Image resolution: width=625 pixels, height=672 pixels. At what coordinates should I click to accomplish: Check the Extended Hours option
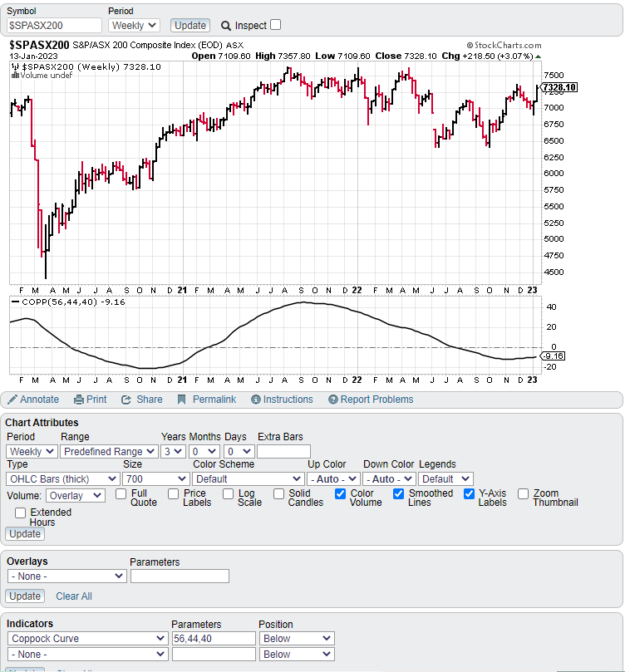20,513
